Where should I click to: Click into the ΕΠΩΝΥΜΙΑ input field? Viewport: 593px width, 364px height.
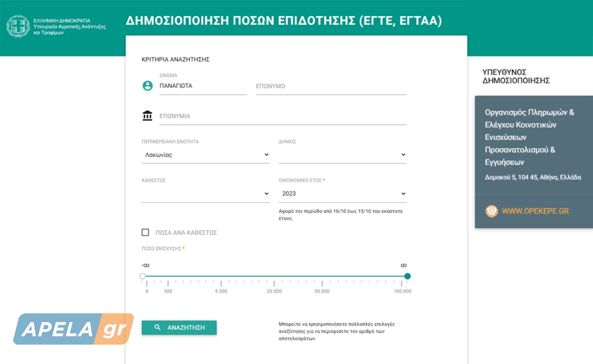pos(282,116)
